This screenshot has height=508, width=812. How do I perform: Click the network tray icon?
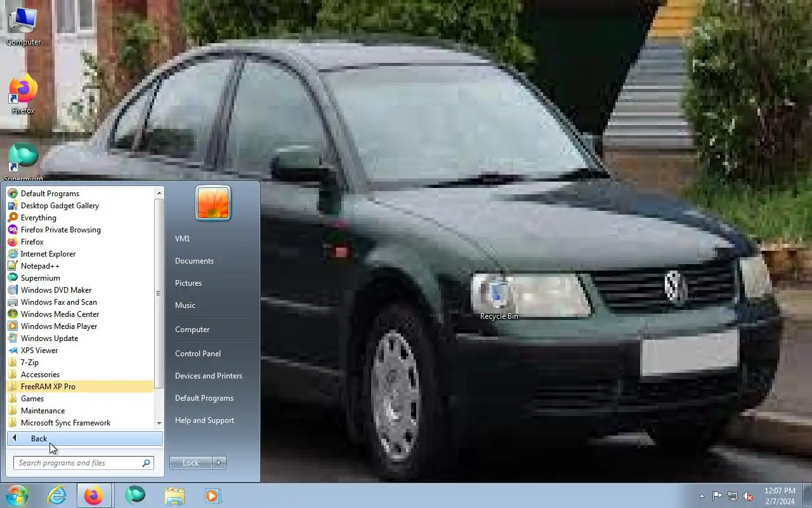tap(733, 496)
